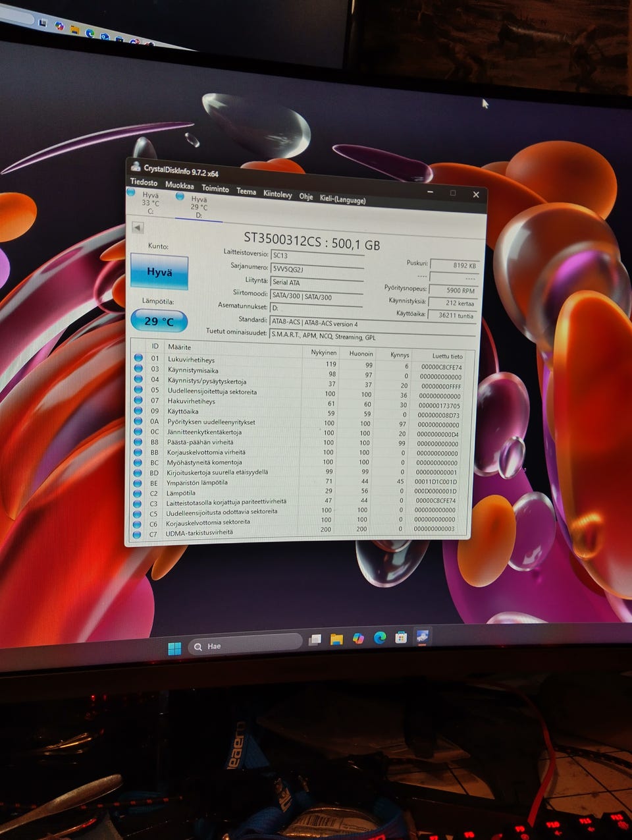Click the Pyöritysnopeus 5900 RPM value
Screen dimensions: 632x840
tap(454, 290)
